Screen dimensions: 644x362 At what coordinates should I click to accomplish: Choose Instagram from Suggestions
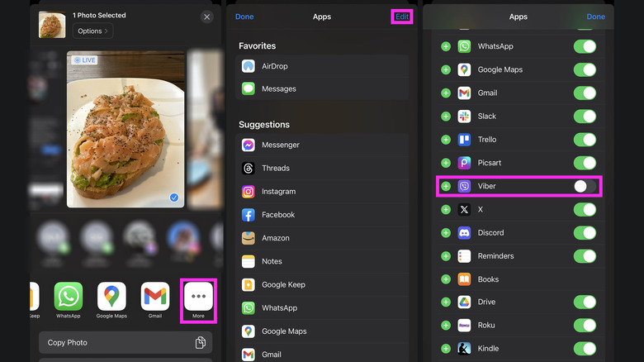click(x=322, y=191)
